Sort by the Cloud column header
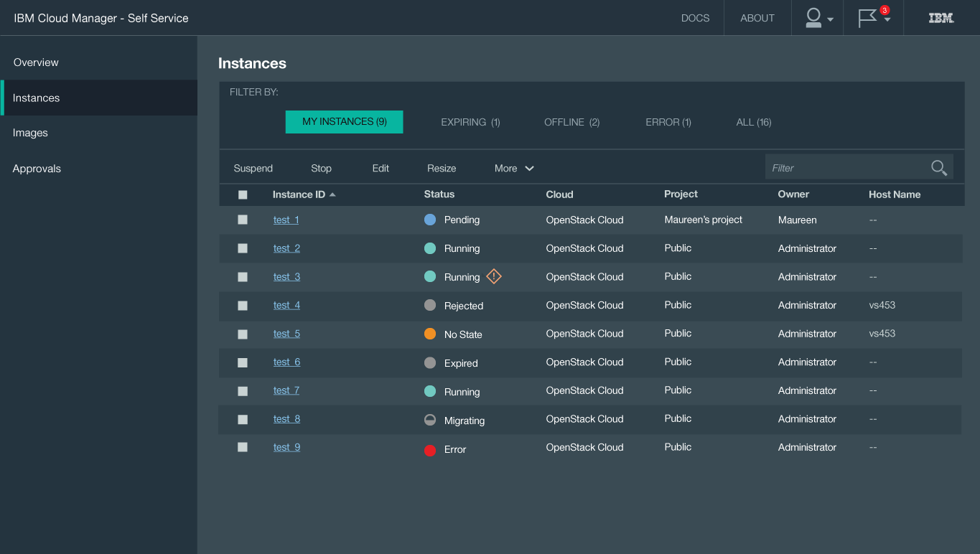980x554 pixels. pos(559,194)
